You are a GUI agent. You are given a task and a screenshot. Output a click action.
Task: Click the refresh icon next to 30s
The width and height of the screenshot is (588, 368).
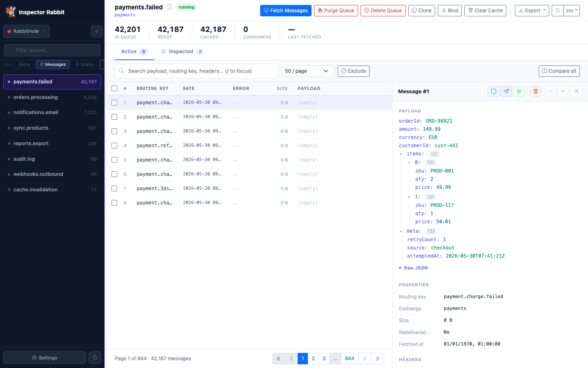[558, 11]
